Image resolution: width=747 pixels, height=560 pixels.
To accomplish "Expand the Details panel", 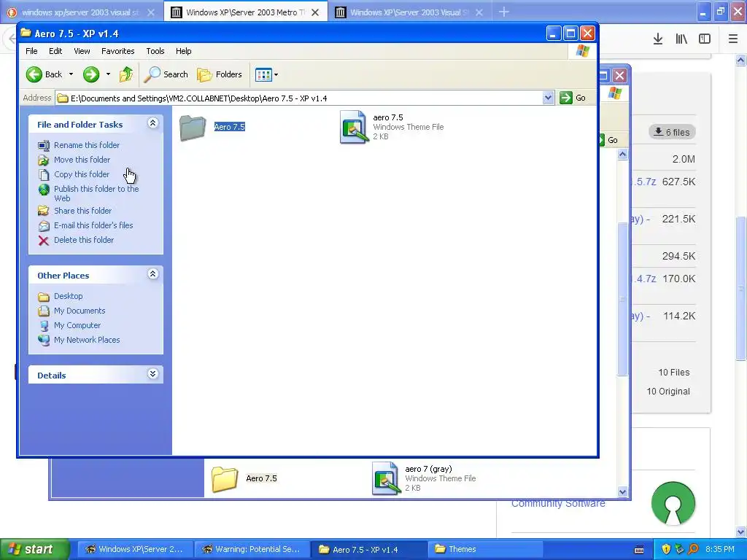I will click(x=153, y=374).
